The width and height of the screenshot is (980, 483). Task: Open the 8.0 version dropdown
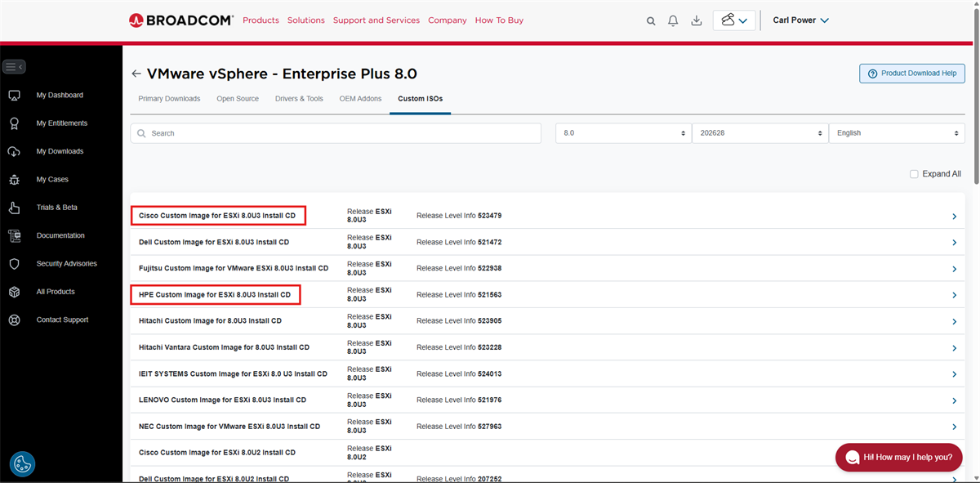tap(623, 133)
